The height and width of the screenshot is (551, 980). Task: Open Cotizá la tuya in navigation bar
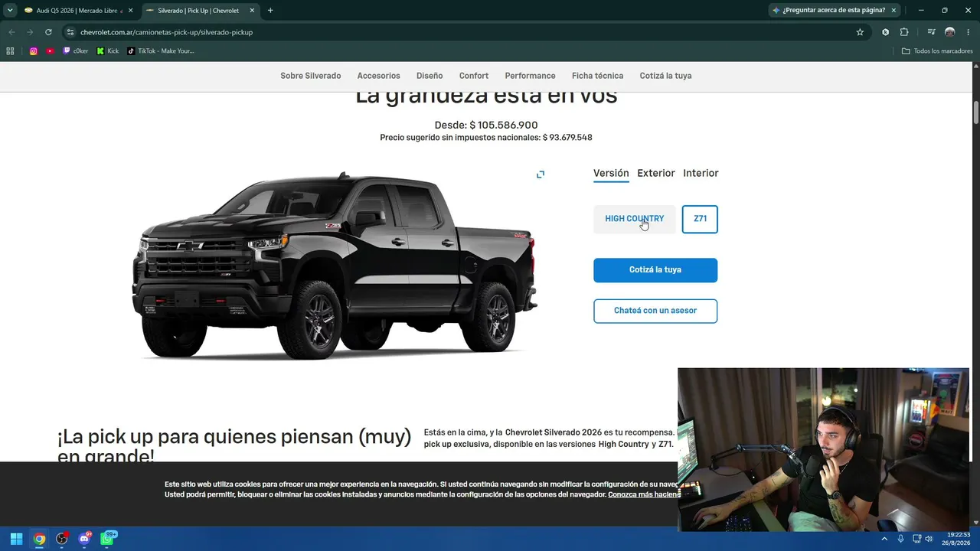click(x=665, y=76)
